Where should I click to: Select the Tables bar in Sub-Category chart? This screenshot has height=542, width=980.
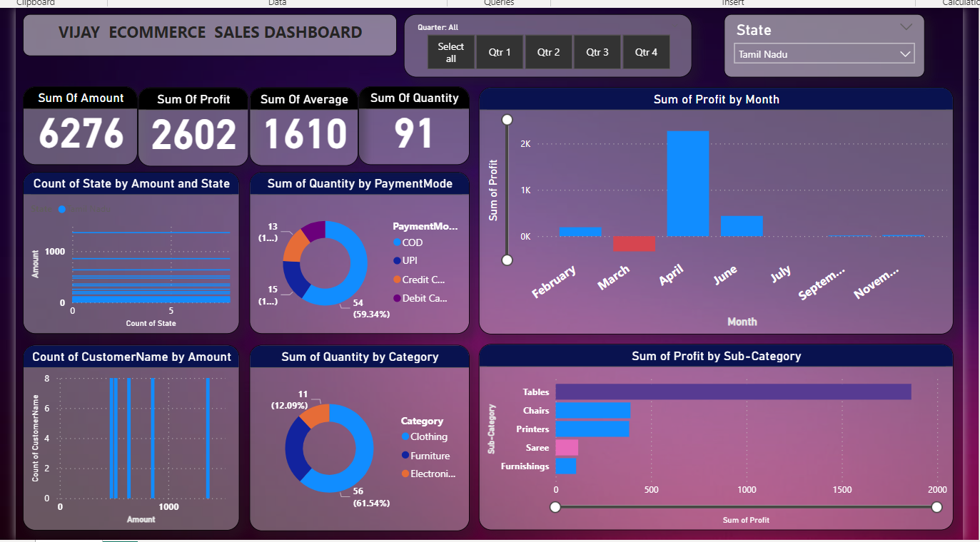tap(732, 392)
